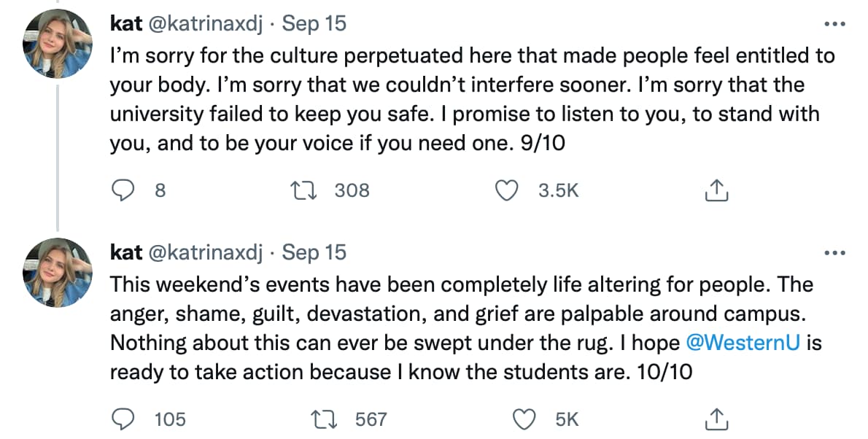View the 308 retweets count
The image size is (868, 439).
[352, 190]
